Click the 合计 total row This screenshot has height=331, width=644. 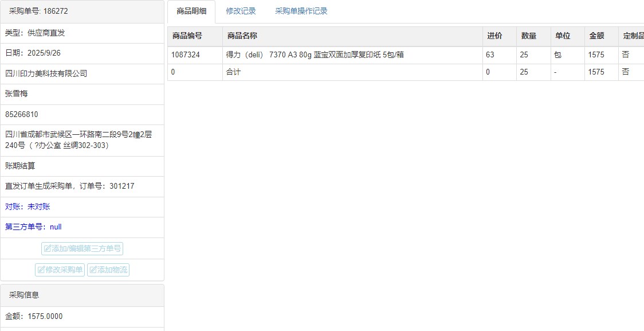[x=234, y=72]
